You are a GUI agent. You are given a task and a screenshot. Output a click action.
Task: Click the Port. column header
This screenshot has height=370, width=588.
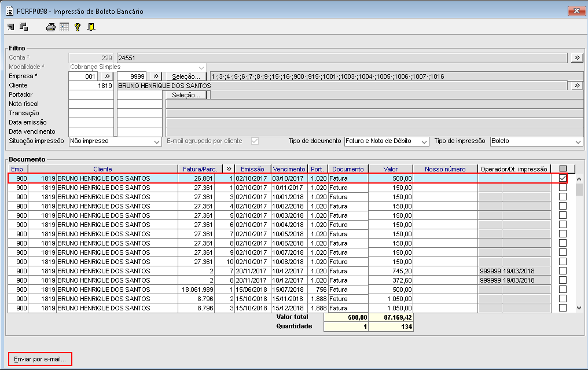click(x=317, y=169)
